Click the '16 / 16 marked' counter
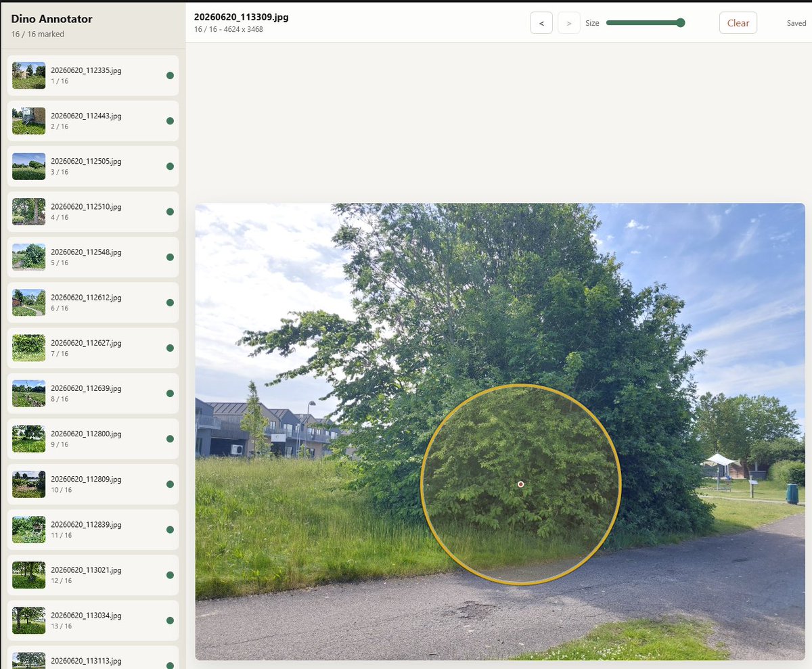 38,34
